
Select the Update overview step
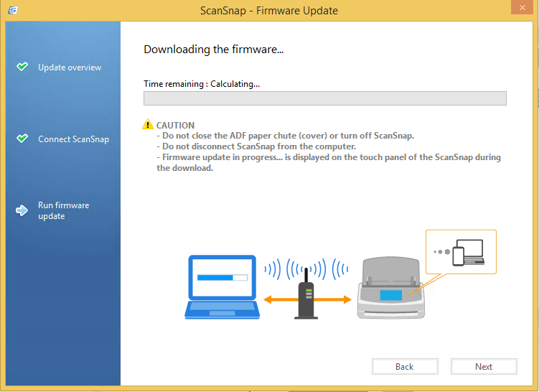70,67
